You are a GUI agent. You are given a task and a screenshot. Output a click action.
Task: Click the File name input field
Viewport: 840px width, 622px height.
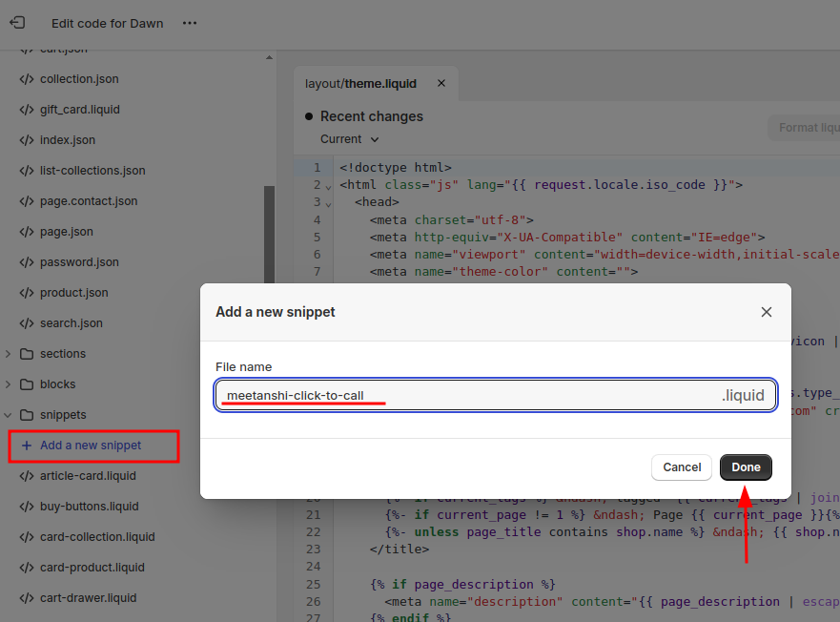coord(496,395)
